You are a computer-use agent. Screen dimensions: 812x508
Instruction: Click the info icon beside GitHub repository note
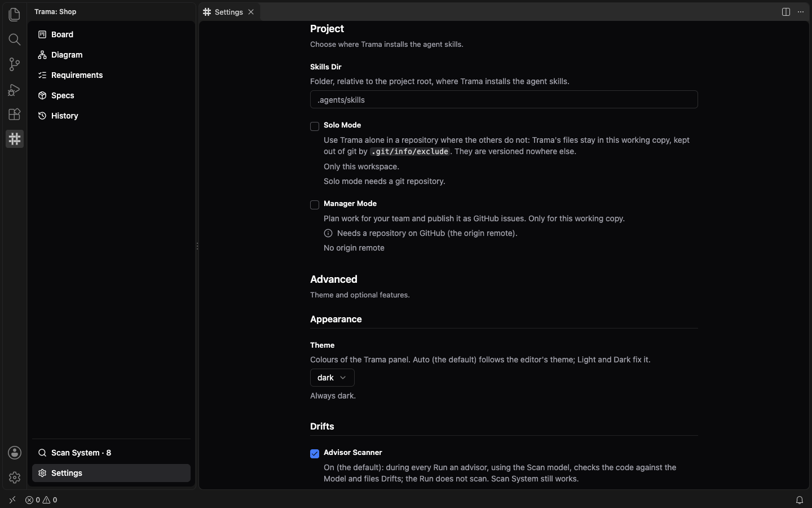[x=328, y=233]
